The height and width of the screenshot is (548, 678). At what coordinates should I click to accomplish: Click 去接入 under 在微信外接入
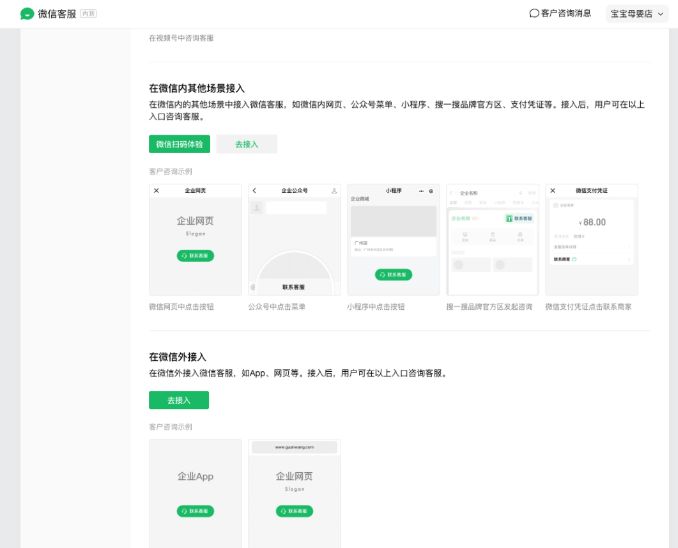point(179,400)
